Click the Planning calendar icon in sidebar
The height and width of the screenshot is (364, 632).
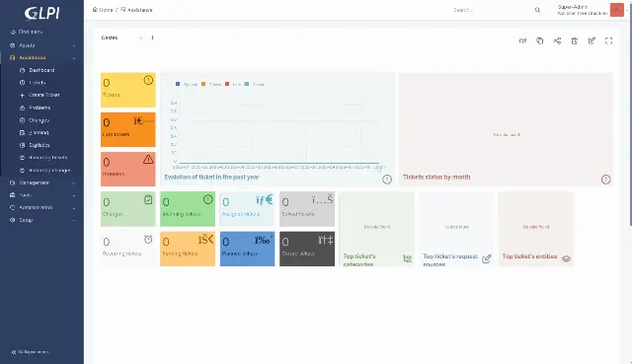(x=23, y=132)
